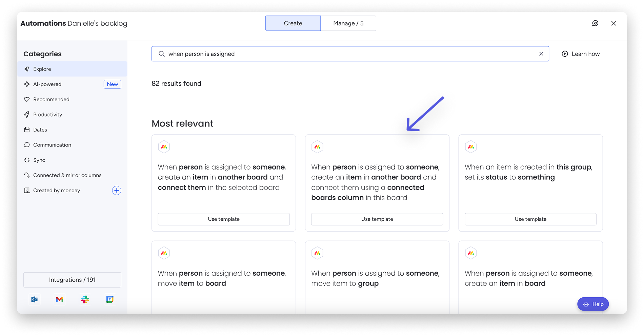Click the 'Most relevant' heading
Viewport: 644px width, 336px height.
coord(182,123)
